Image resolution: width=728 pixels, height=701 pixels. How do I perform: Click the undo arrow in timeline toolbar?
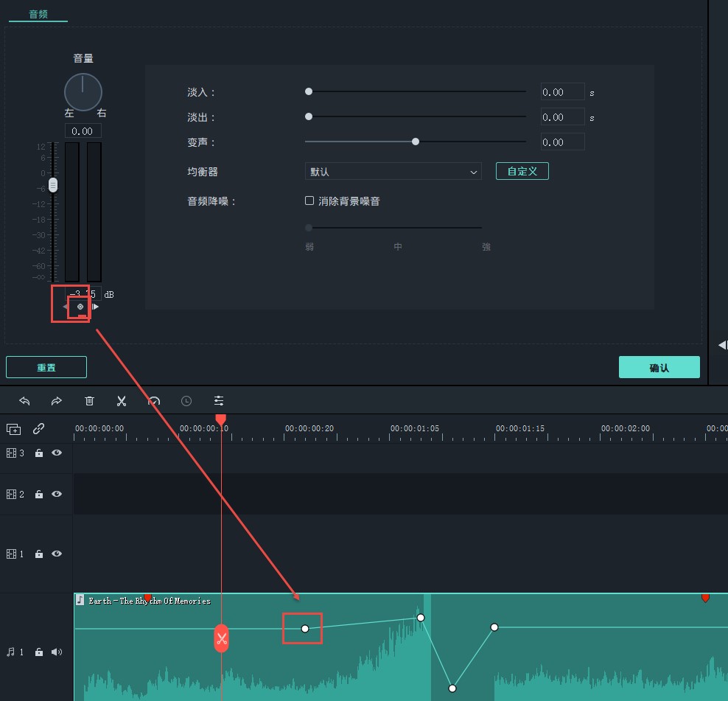click(24, 401)
